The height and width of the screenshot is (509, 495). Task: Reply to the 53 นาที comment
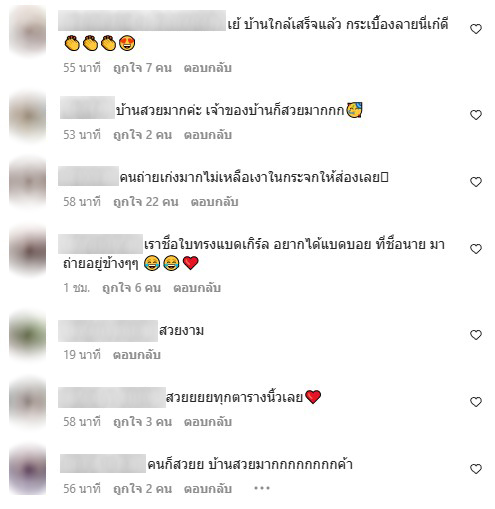tap(208, 135)
